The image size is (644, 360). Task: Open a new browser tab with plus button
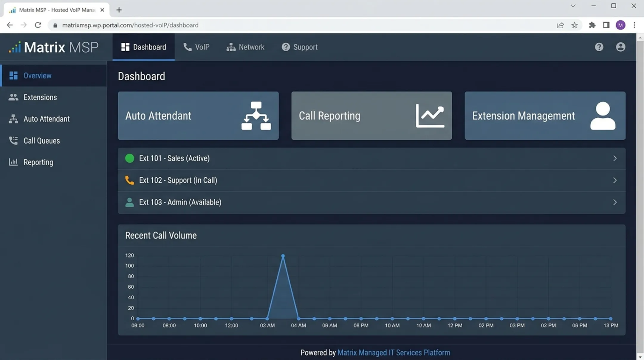coord(119,10)
